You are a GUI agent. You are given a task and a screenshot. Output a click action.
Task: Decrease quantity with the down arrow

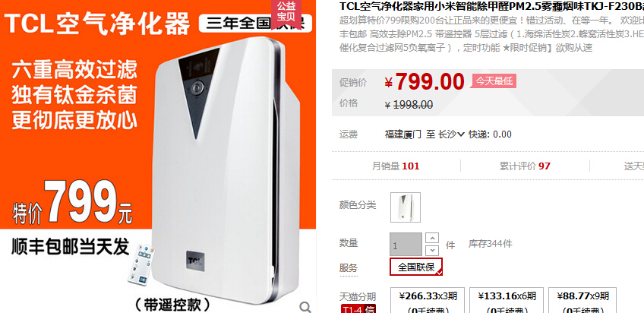[431, 250]
